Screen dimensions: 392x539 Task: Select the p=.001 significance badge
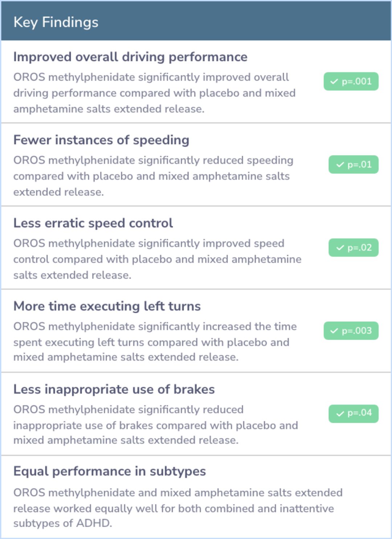(x=351, y=81)
